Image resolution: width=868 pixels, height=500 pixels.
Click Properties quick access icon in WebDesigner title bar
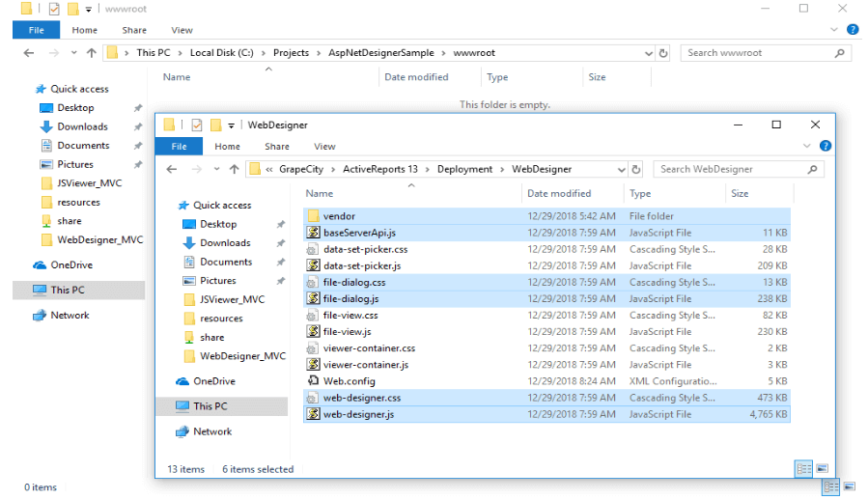tap(197, 125)
